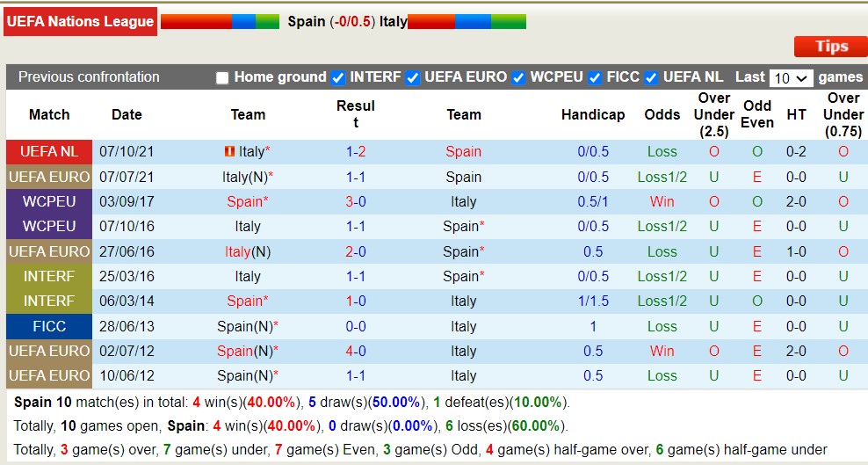Untick the FICC checkbox

click(595, 78)
